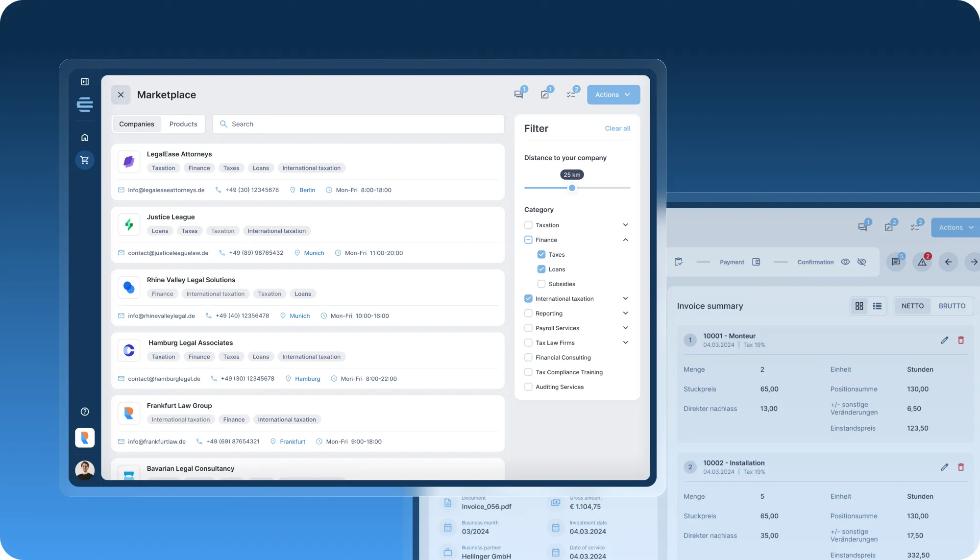The width and height of the screenshot is (980, 560).
Task: Click the distance slider handle
Action: [572, 188]
